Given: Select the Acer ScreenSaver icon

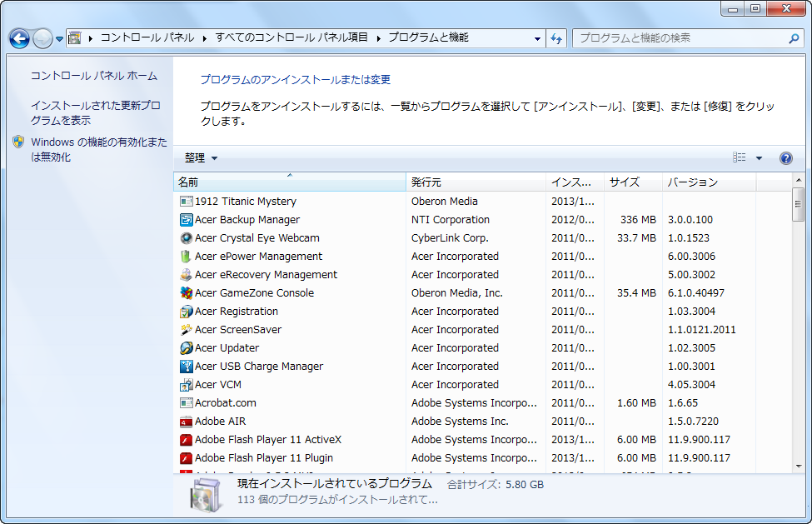Looking at the screenshot, I should coord(186,330).
